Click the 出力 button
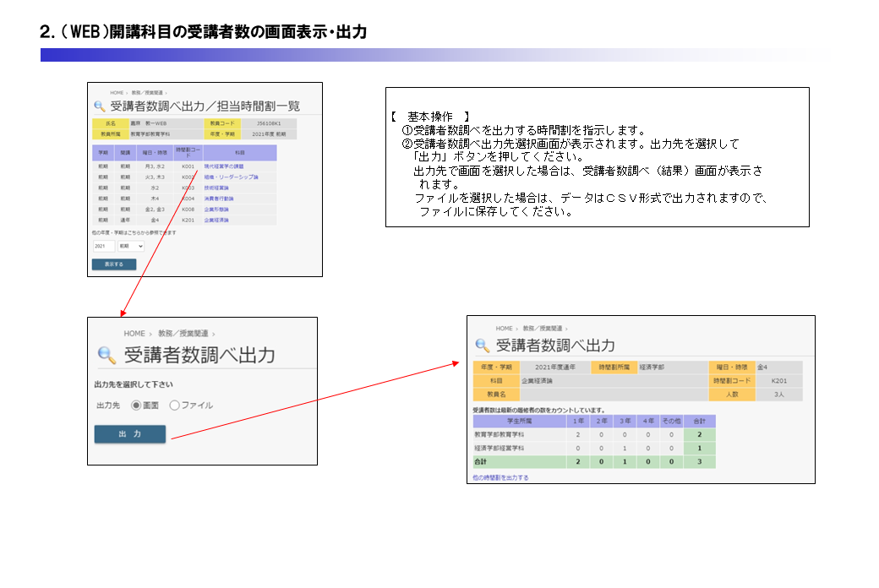Image resolution: width=879 pixels, height=588 pixels. 130,434
